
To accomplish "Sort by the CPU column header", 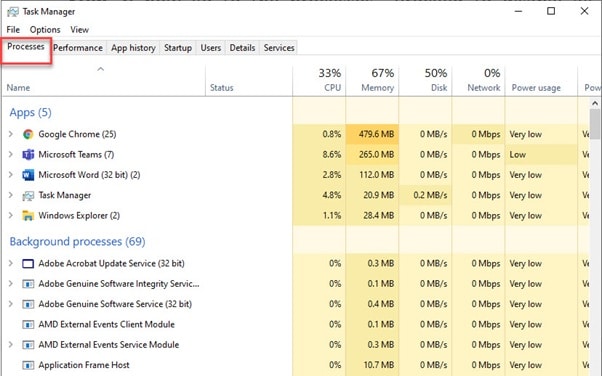I will (319, 81).
